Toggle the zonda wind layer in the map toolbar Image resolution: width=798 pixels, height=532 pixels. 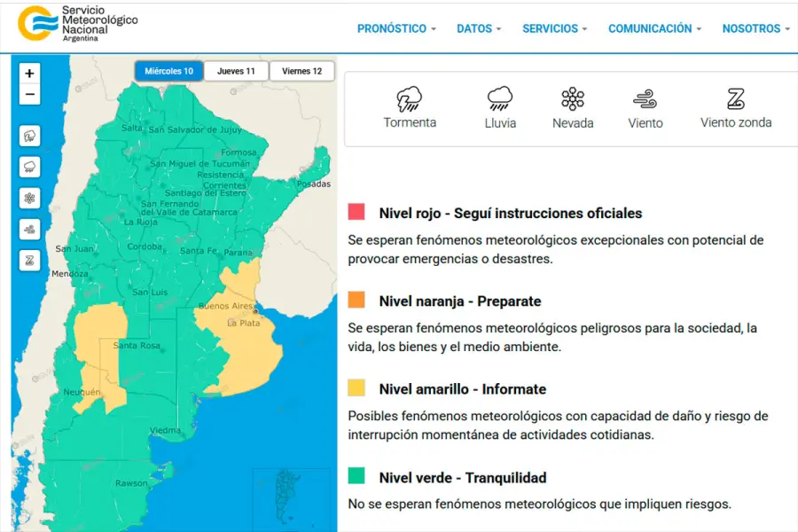coord(29,260)
